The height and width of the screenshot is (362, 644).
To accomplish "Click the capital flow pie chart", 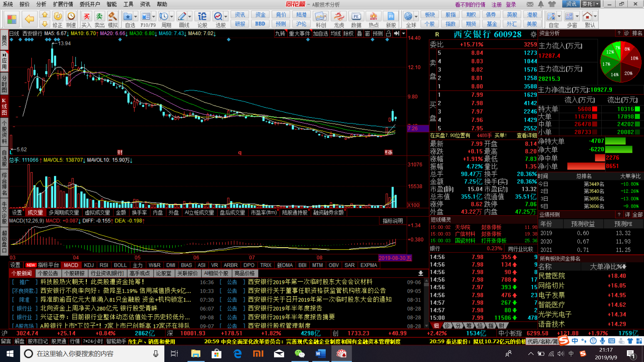I will pyautogui.click(x=621, y=62).
